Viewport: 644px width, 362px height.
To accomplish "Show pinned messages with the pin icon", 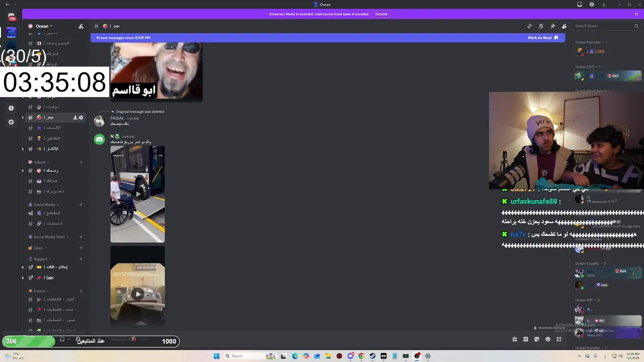I will [x=552, y=26].
